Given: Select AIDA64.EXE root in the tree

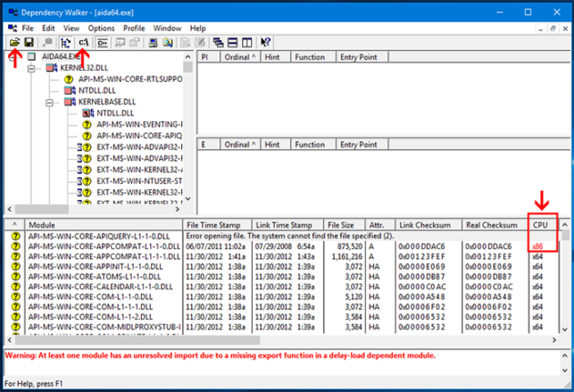Looking at the screenshot, I should click(61, 56).
